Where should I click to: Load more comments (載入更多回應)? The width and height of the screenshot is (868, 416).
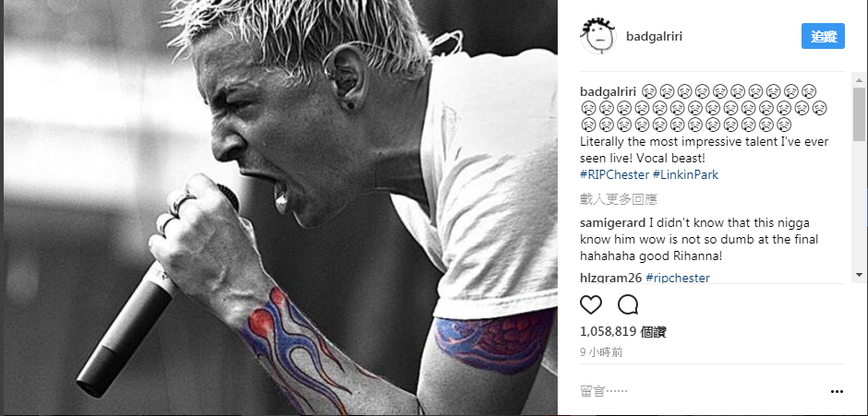pyautogui.click(x=619, y=199)
